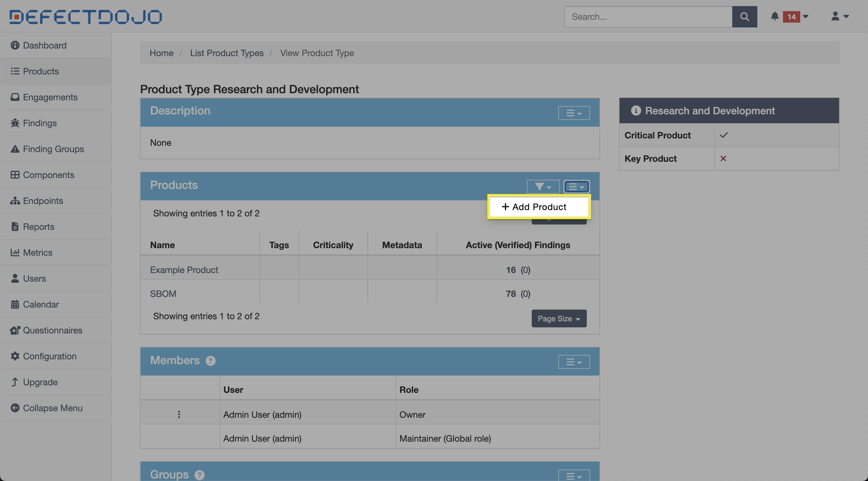The image size is (868, 481).
Task: Click the List Product Types breadcrumb
Action: pos(227,53)
